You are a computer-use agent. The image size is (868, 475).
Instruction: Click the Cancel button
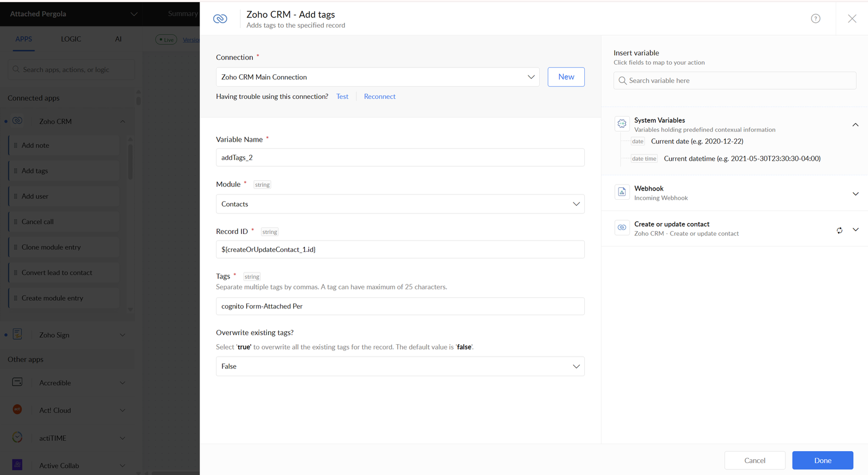755,460
